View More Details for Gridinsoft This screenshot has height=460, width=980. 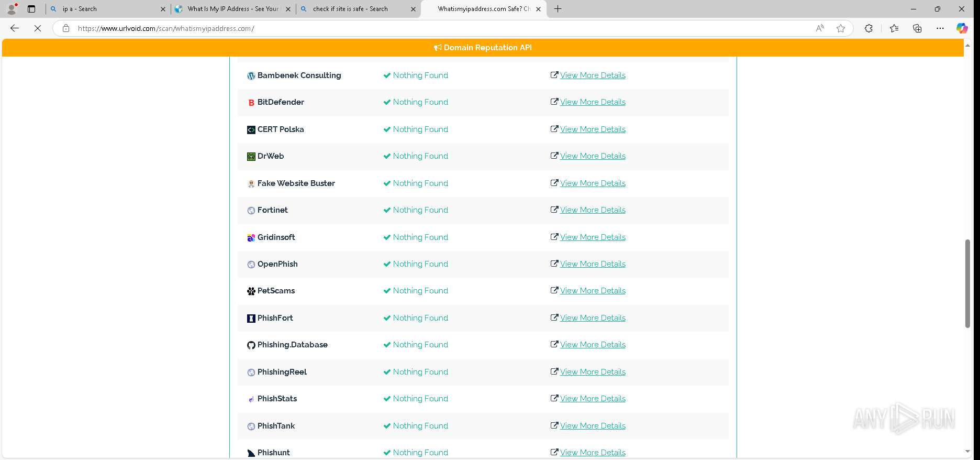tap(593, 237)
